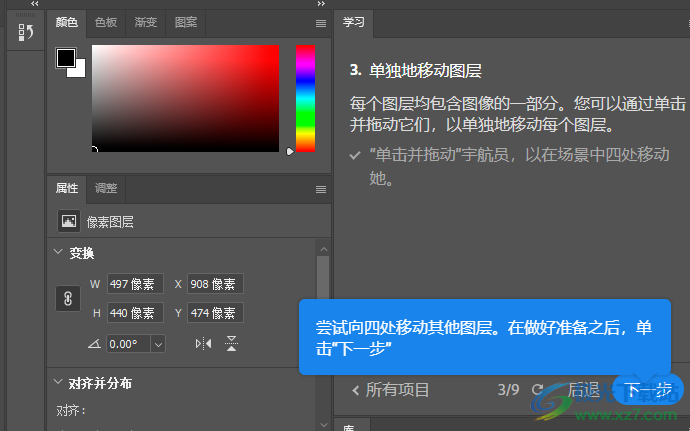Click the checkmark beside the astronaut step

coord(355,155)
